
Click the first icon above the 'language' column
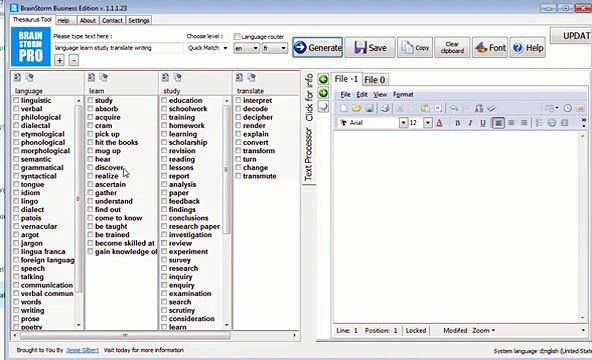point(17,77)
